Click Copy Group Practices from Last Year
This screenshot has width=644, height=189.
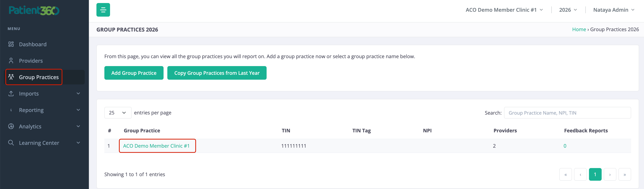point(217,73)
